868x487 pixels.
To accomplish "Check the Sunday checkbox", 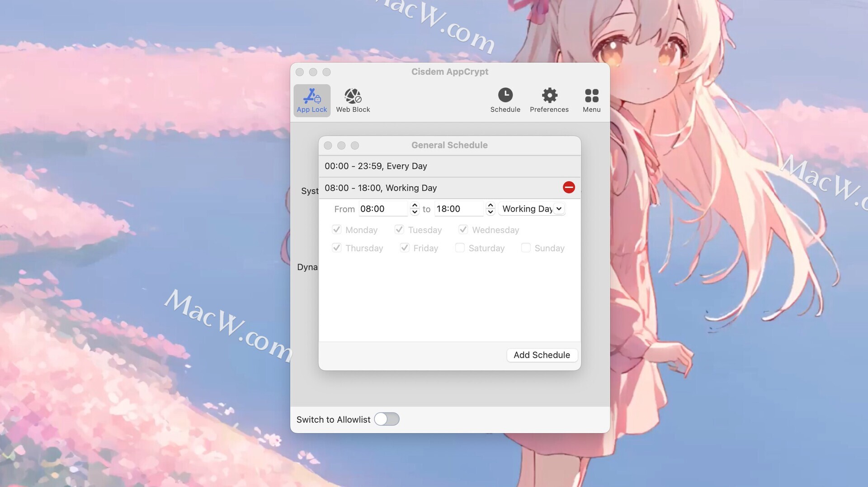I will click(526, 248).
